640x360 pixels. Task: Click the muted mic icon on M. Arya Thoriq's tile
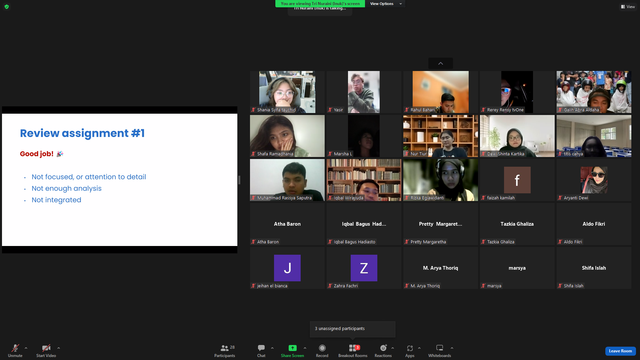coord(407,286)
